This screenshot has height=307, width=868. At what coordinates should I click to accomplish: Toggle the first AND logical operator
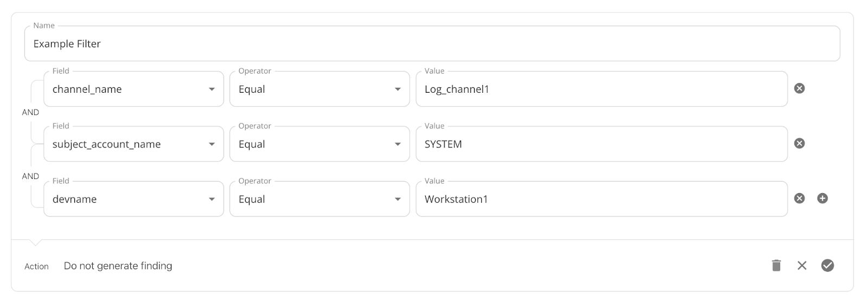click(30, 112)
